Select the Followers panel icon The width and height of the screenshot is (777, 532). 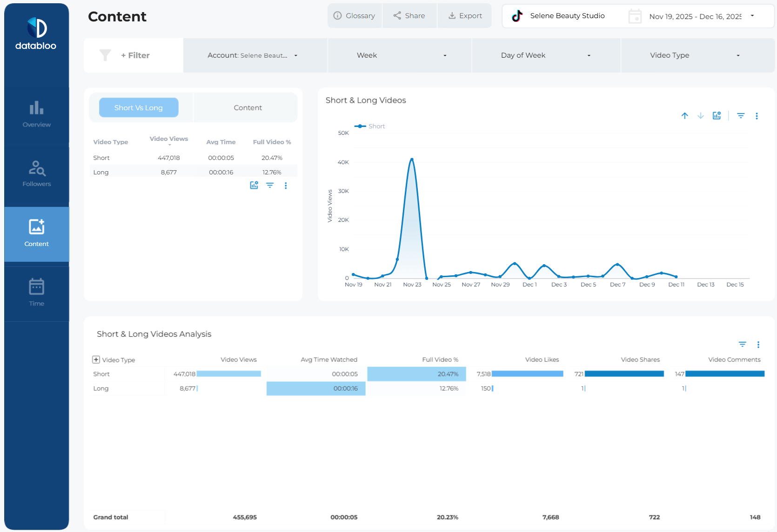click(x=36, y=173)
